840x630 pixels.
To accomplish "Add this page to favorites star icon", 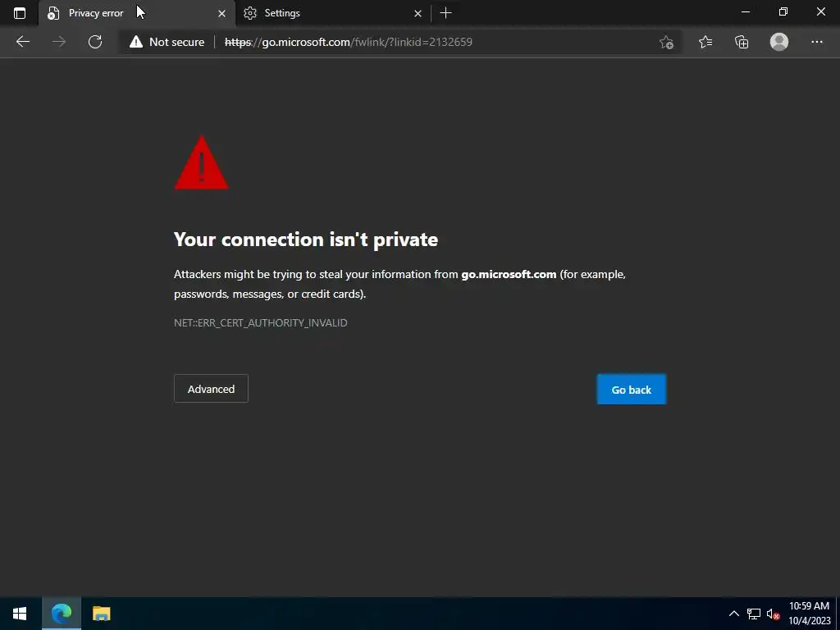I will click(666, 42).
